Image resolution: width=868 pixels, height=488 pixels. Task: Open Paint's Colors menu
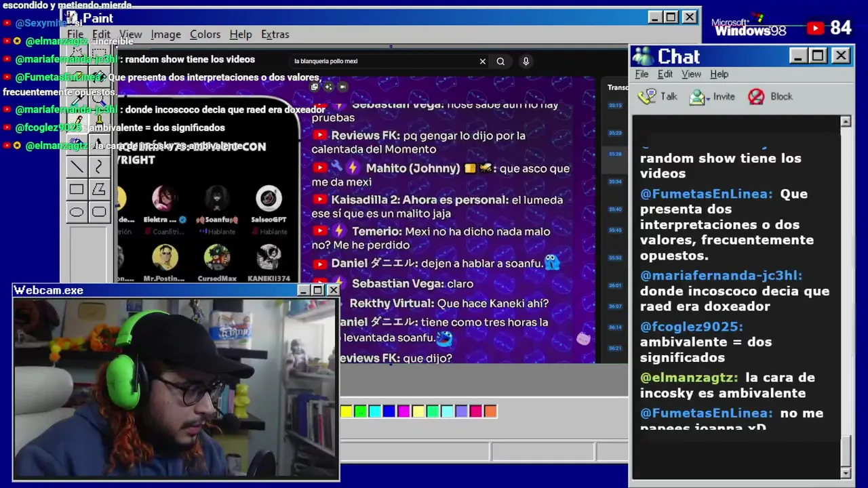click(x=205, y=34)
